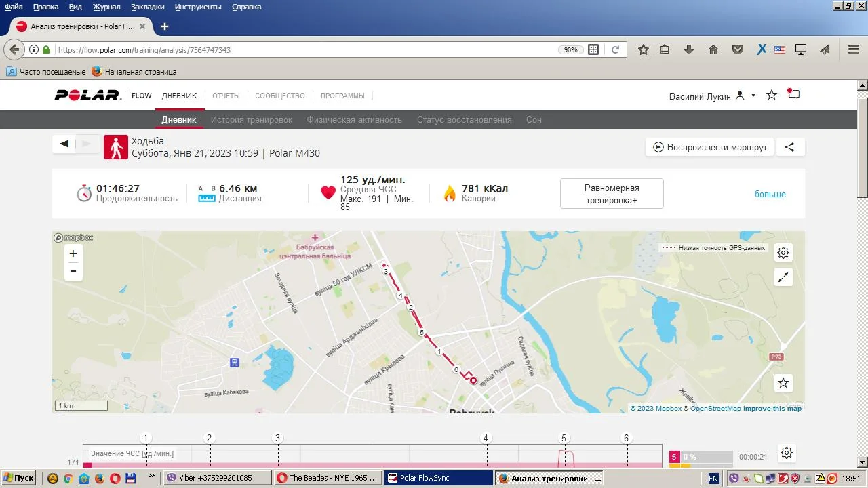The image size is (868, 488).
Task: Click the monitor icon in Firefox toolbar
Action: coord(801,49)
